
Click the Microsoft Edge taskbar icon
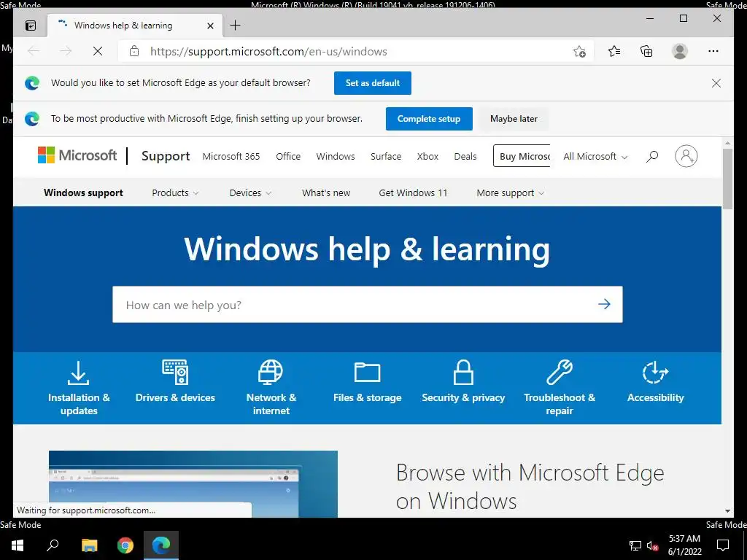click(x=161, y=545)
